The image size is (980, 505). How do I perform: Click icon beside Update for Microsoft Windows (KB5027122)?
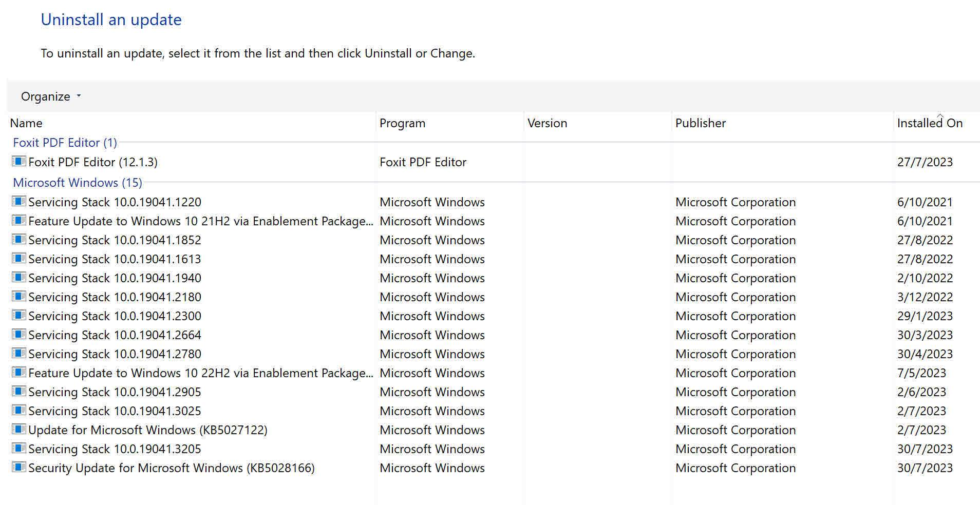(x=19, y=430)
